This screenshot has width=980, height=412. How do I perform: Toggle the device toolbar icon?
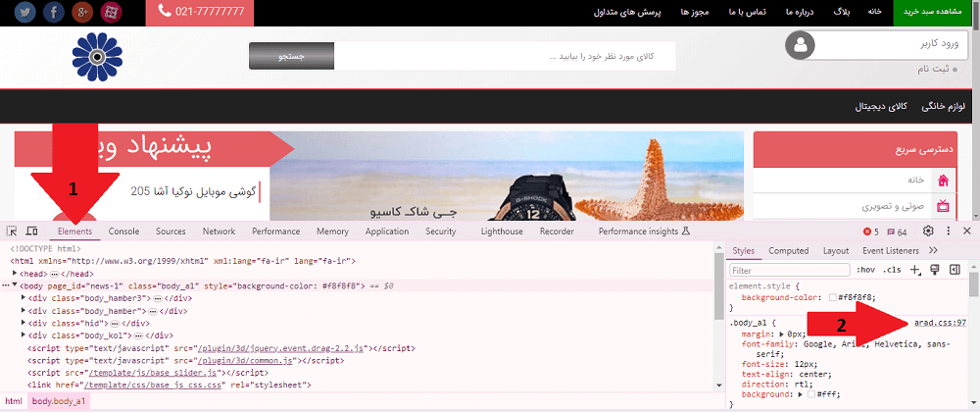pyautogui.click(x=32, y=232)
